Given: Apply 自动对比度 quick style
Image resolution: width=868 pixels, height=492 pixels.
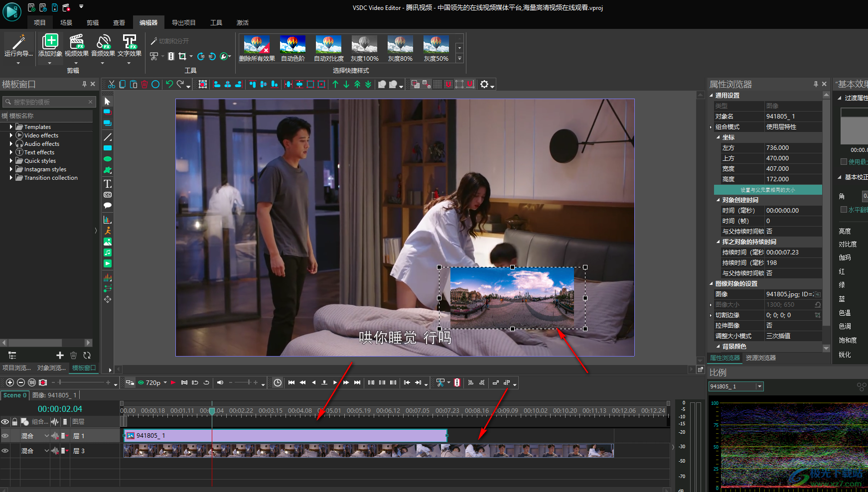Looking at the screenshot, I should click(329, 48).
